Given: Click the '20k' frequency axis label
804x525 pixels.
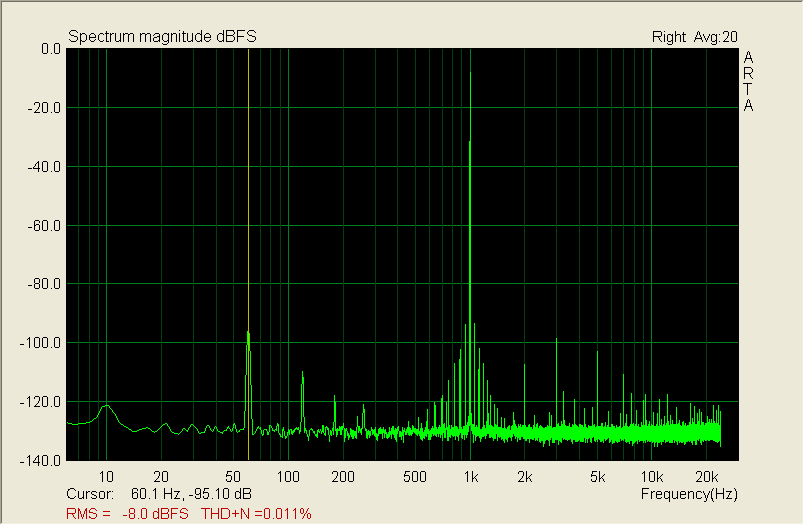Looking at the screenshot, I should [707, 477].
